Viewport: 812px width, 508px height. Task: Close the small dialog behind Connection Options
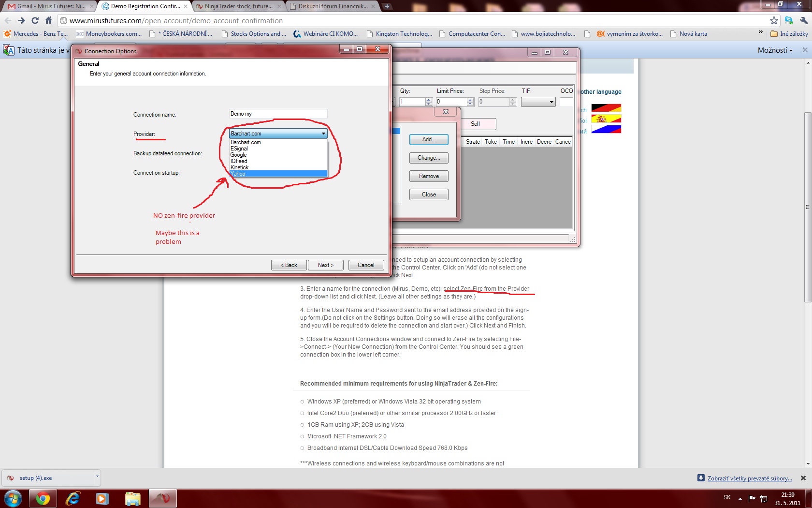(446, 112)
